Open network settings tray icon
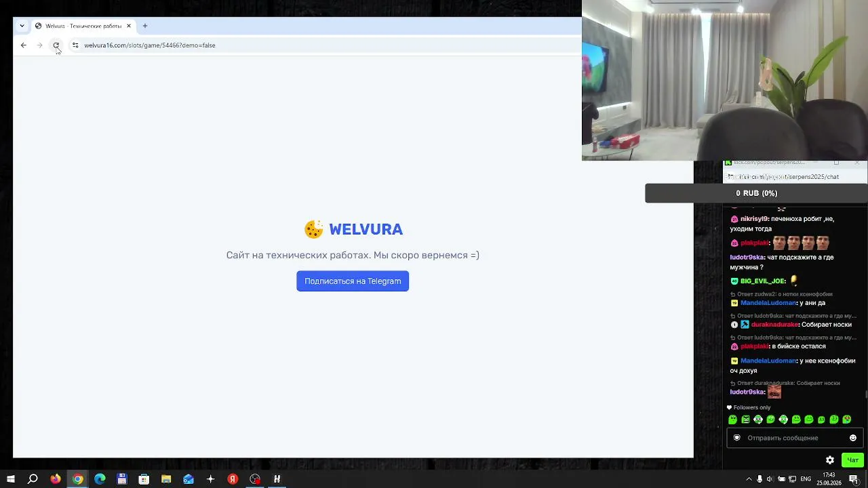 pos(792,479)
